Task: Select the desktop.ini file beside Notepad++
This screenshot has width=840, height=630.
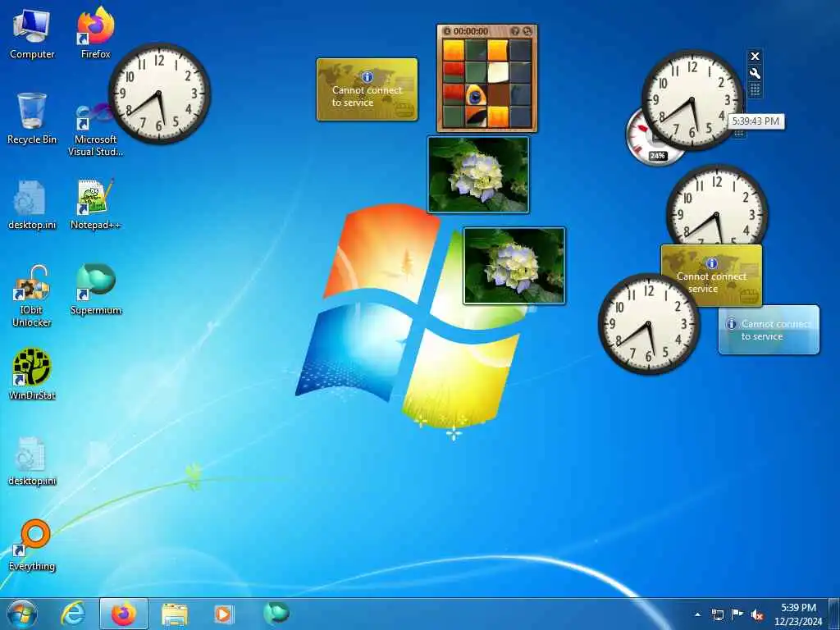Action: point(32,205)
